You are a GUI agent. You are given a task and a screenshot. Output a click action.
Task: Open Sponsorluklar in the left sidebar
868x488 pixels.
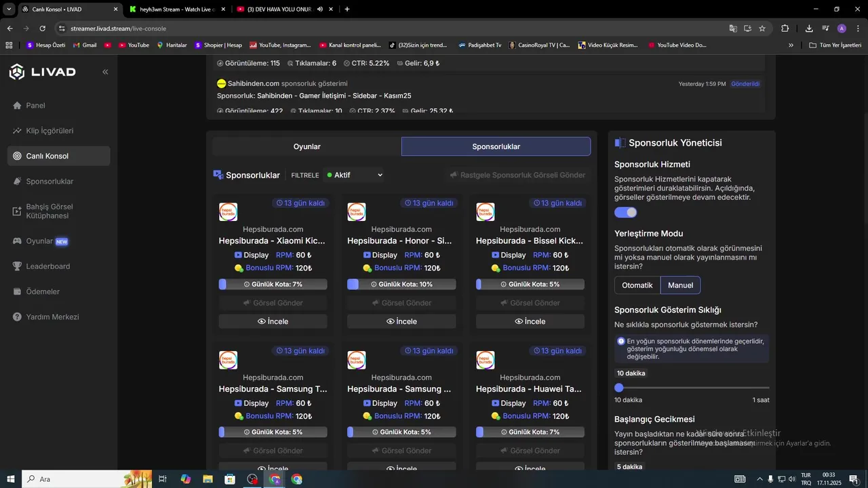pyautogui.click(x=59, y=182)
